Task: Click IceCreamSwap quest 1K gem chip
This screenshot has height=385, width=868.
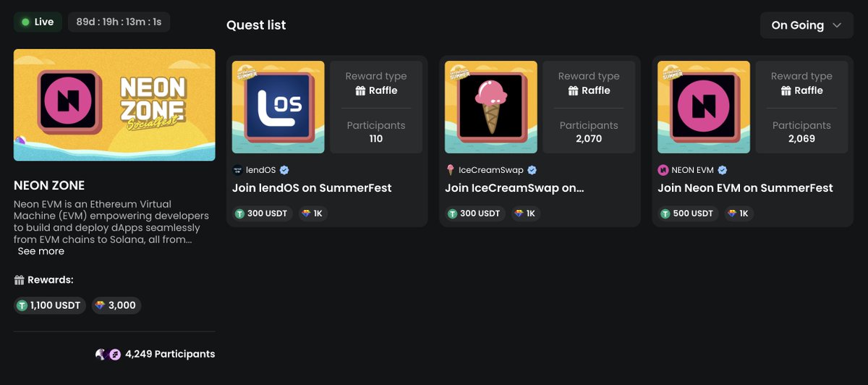Action: point(524,213)
